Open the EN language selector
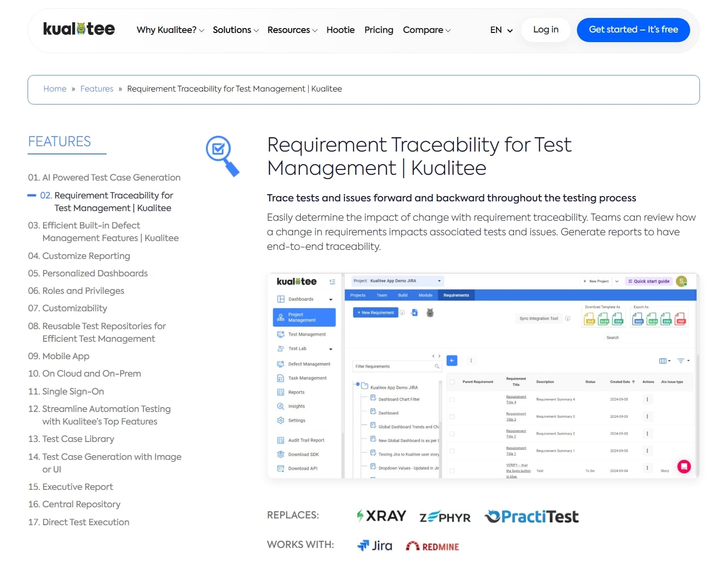This screenshot has height=562, width=728. tap(501, 30)
